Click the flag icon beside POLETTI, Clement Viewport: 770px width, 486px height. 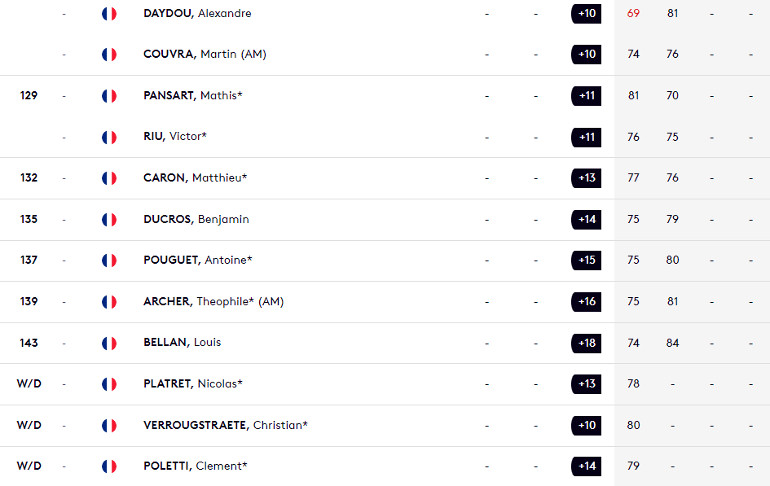click(109, 466)
